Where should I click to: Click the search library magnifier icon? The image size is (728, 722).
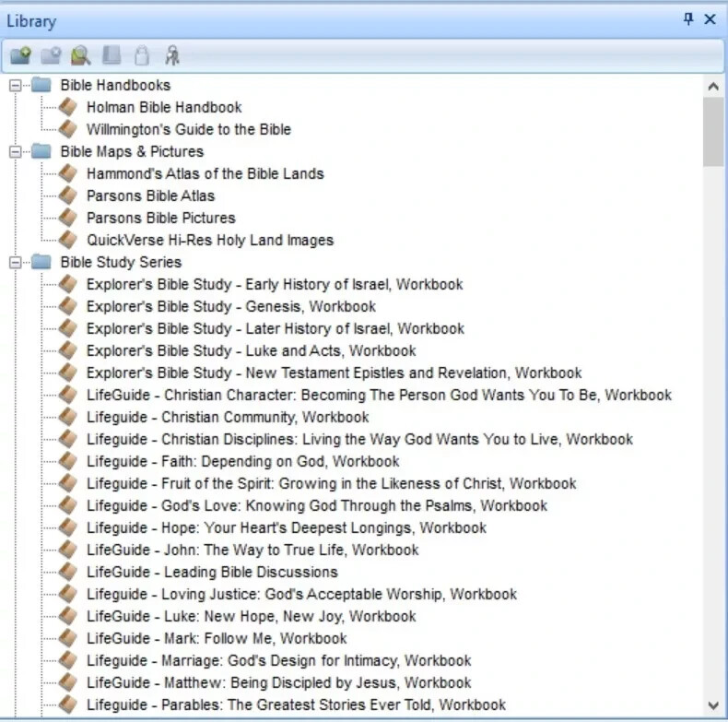pos(81,55)
